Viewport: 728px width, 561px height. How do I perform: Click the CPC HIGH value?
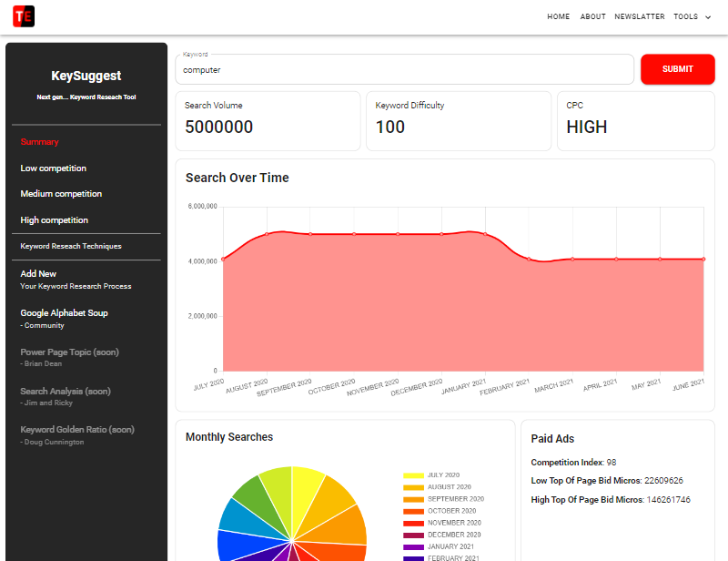coord(586,127)
